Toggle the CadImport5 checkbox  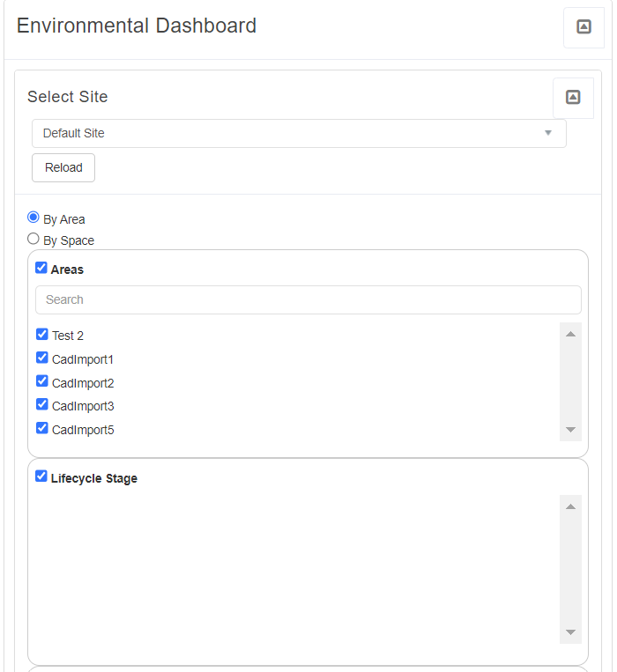click(42, 428)
